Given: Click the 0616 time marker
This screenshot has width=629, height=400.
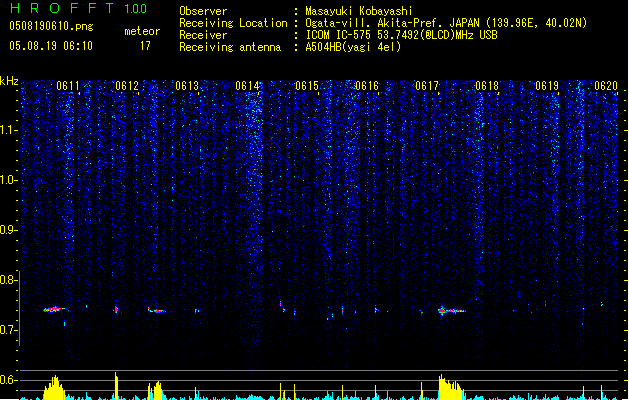Looking at the screenshot, I should tap(367, 86).
